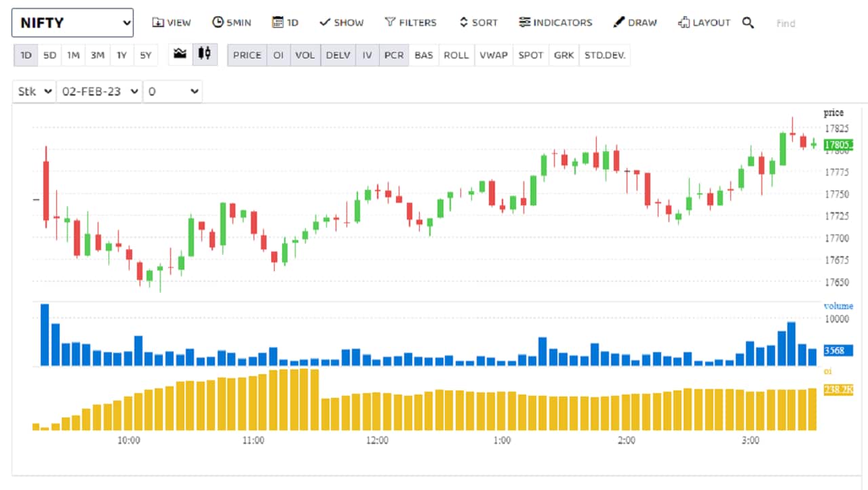Open the INDICATORS menu

point(555,23)
